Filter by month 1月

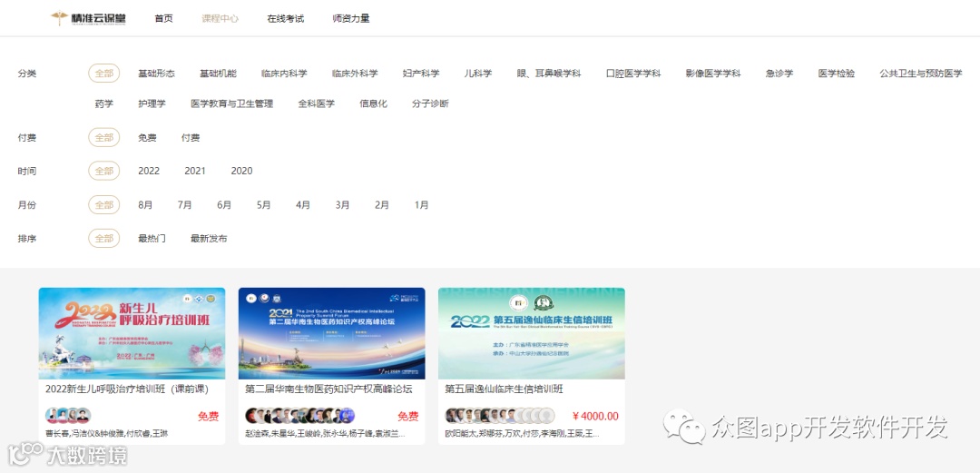click(421, 204)
